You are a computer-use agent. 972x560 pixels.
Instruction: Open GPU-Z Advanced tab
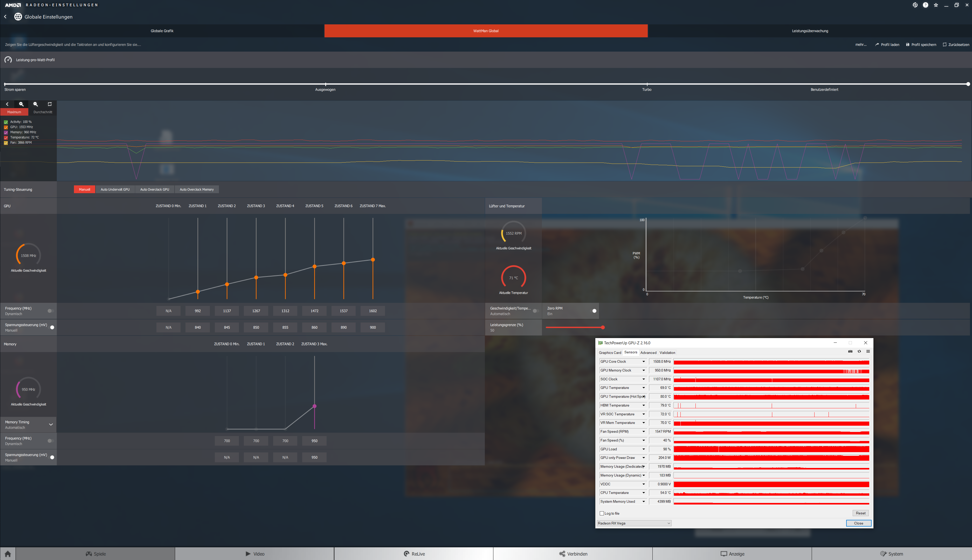click(648, 353)
